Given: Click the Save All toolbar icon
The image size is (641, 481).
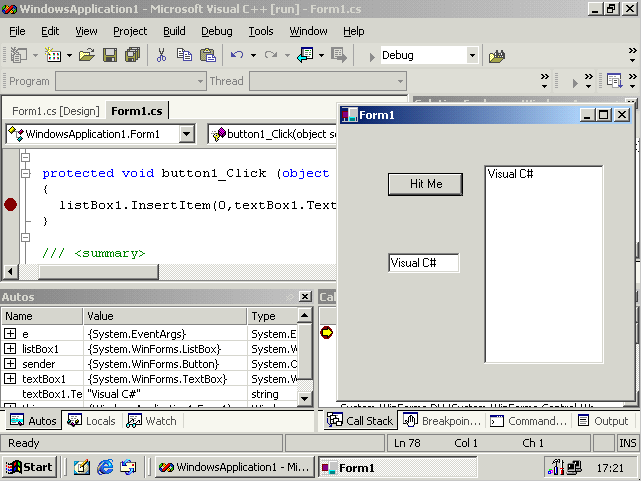Looking at the screenshot, I should coord(132,55).
